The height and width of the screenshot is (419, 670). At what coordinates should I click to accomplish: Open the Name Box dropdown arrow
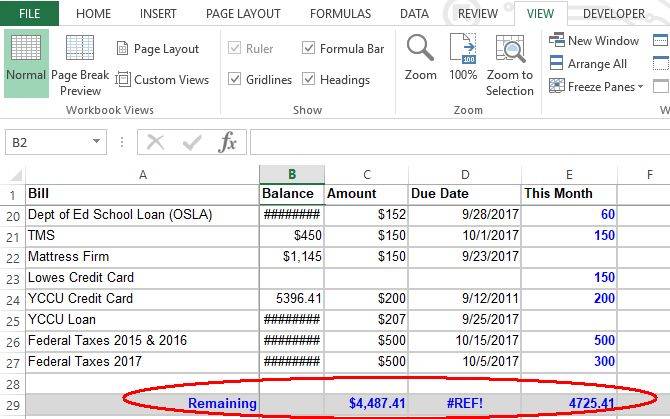[97, 141]
